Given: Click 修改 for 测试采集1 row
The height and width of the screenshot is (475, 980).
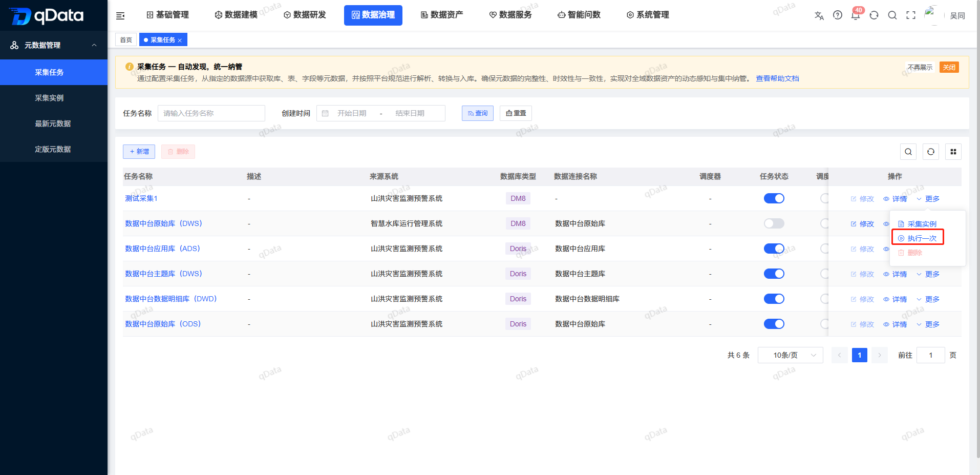Looking at the screenshot, I should [x=862, y=199].
